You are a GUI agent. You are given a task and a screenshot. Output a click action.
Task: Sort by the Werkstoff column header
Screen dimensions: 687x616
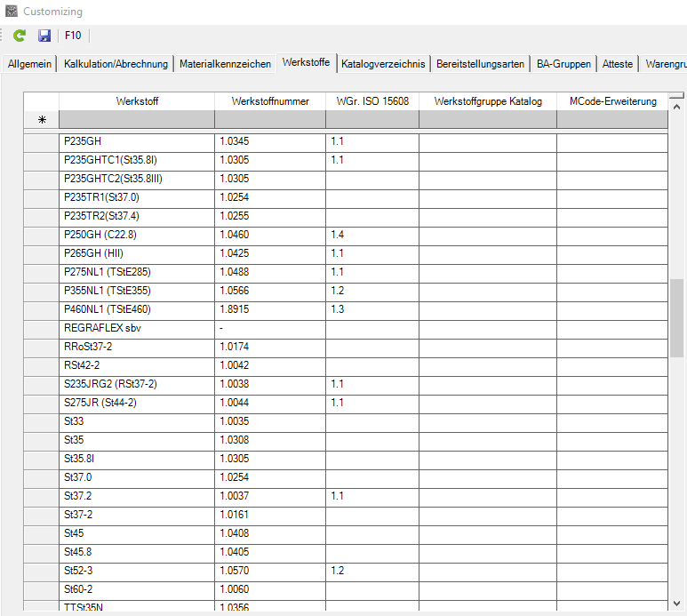(137, 101)
